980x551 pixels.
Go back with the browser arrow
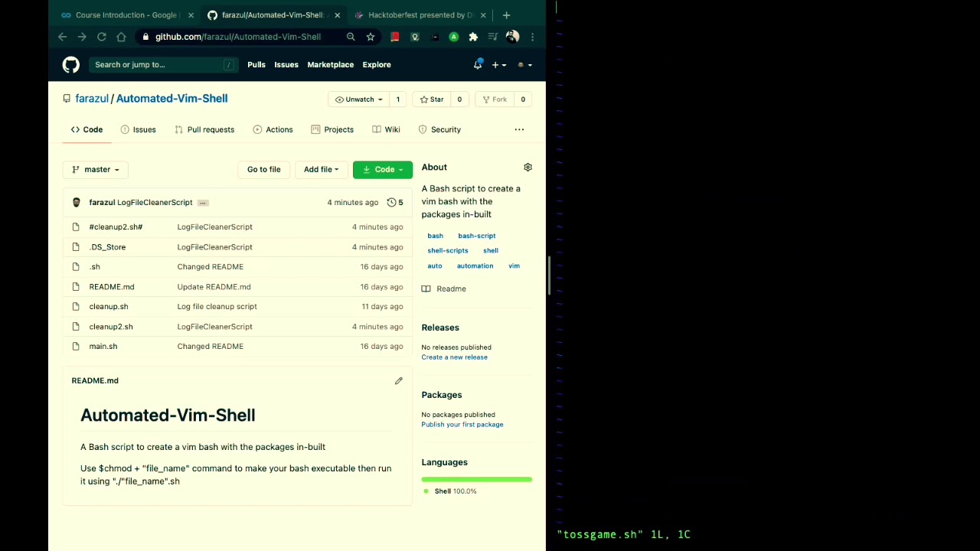pyautogui.click(x=63, y=37)
